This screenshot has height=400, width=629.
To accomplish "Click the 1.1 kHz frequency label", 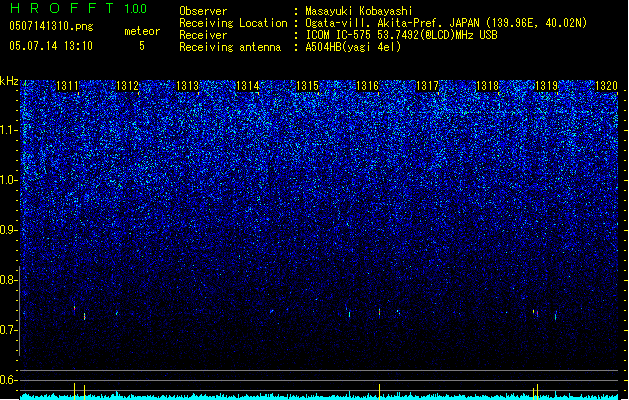I will [9, 130].
